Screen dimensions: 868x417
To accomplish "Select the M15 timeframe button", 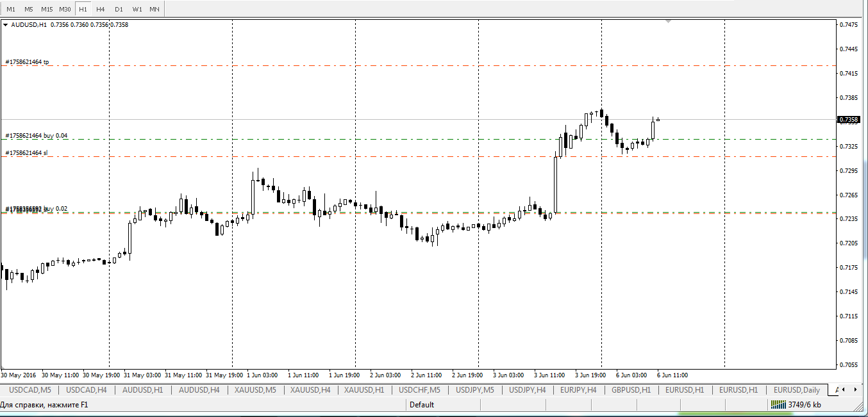I will (47, 10).
